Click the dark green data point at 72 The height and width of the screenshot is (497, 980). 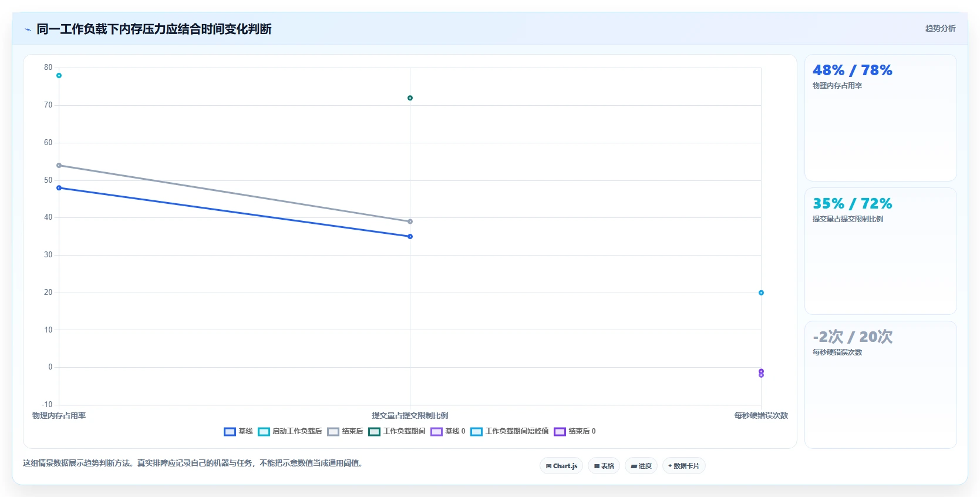click(410, 98)
